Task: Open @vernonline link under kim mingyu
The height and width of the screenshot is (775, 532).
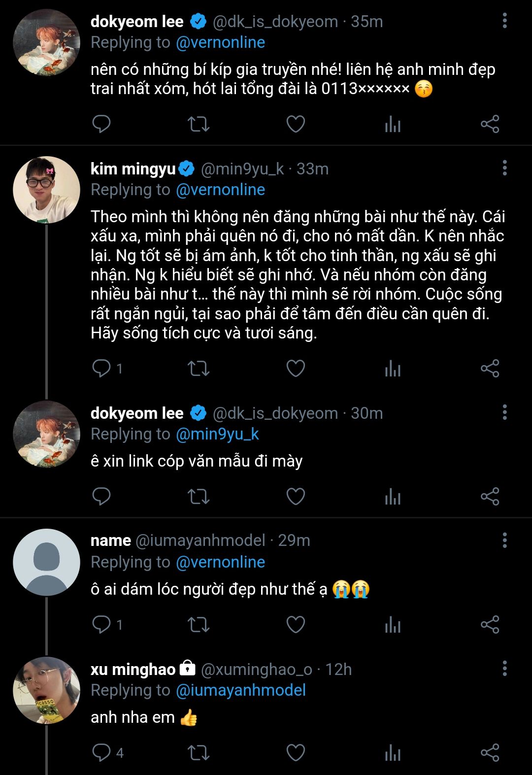Action: [220, 190]
